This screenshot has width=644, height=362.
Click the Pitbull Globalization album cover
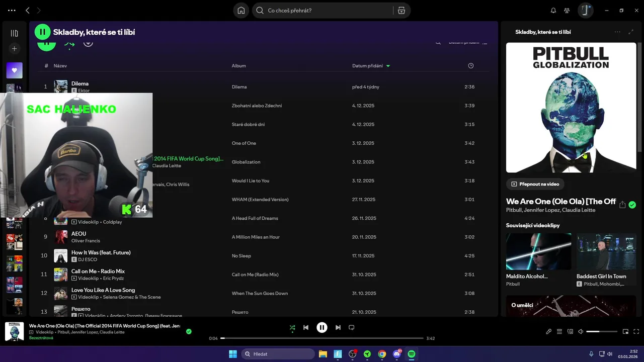pyautogui.click(x=571, y=108)
